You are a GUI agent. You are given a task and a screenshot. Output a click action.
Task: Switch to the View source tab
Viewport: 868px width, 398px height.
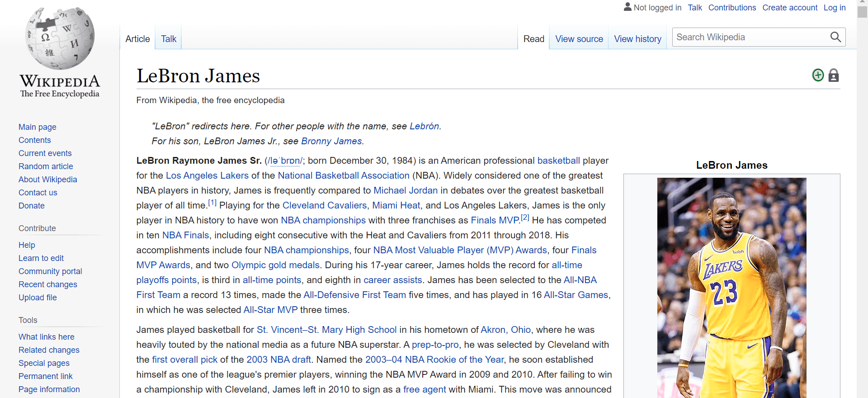tap(579, 39)
